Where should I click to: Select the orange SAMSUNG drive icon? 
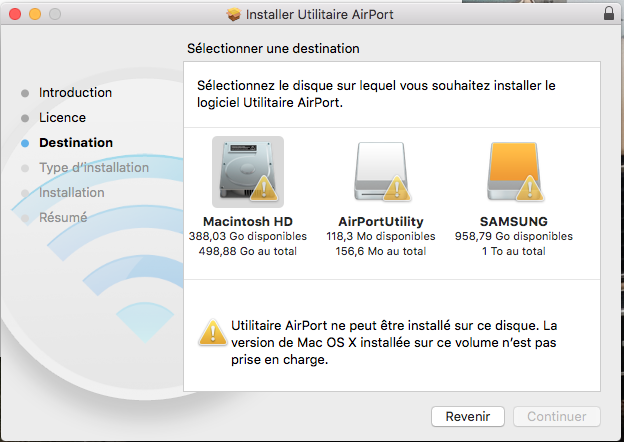coord(514,171)
